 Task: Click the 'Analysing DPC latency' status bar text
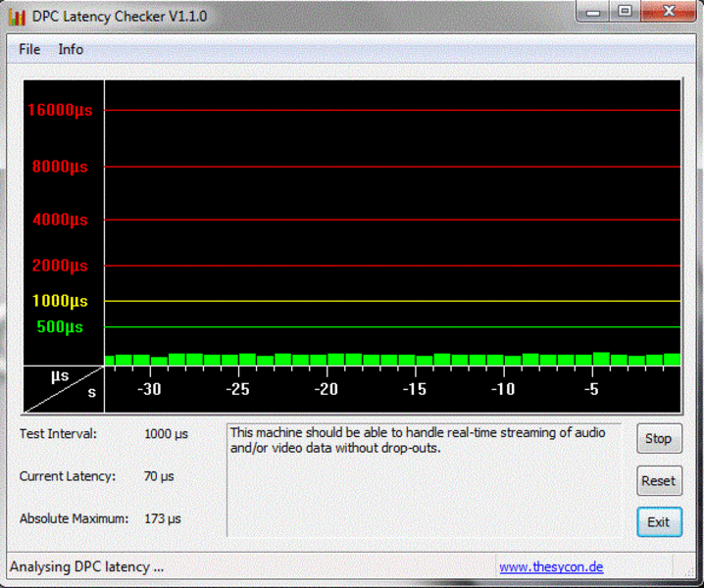point(86,567)
